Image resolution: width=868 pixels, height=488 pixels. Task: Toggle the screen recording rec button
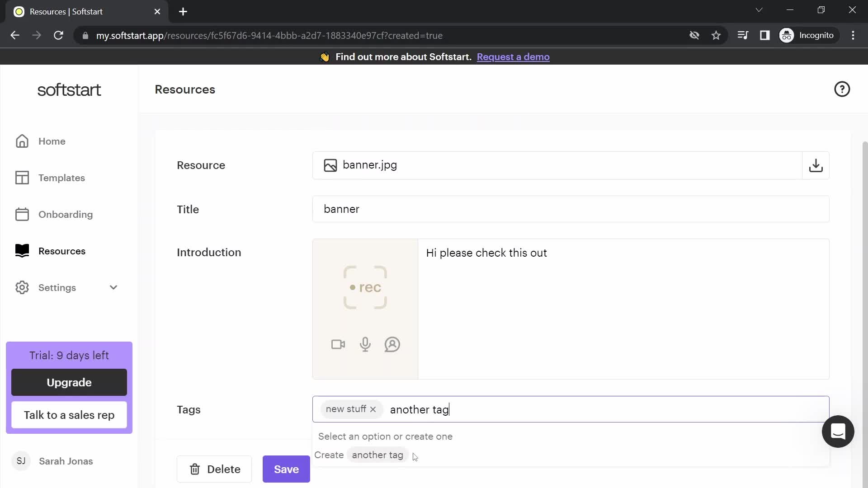[365, 287]
